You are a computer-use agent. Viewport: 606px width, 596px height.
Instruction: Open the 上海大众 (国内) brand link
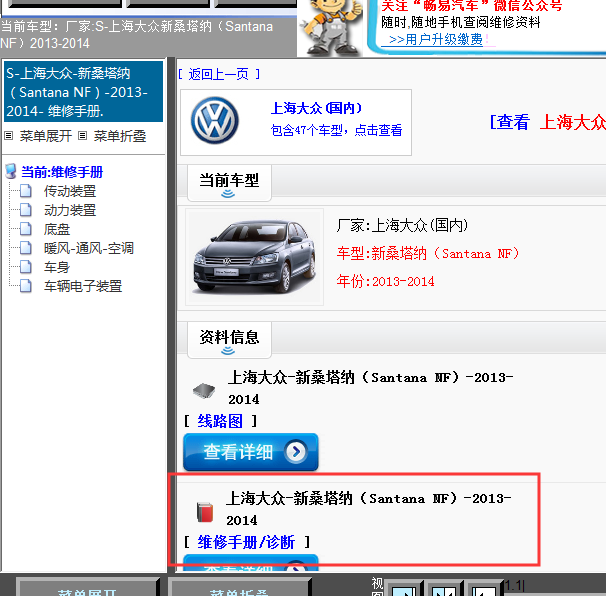(x=317, y=108)
